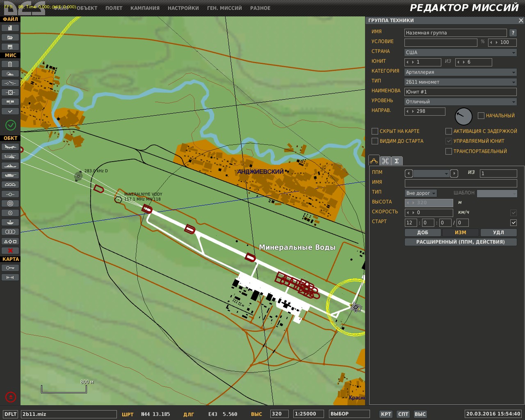The image size is (525, 420).
Task: Open an existing mission file
Action: pos(10,37)
